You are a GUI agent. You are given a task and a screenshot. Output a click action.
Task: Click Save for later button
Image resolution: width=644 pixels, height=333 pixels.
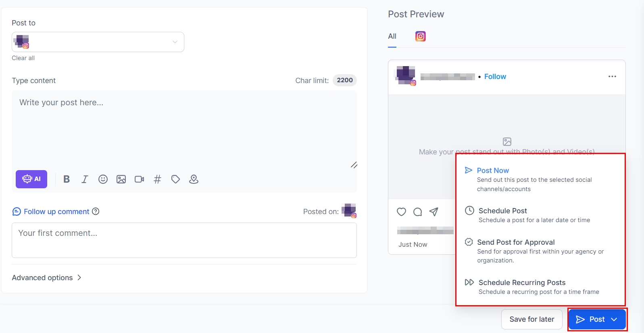pyautogui.click(x=531, y=319)
